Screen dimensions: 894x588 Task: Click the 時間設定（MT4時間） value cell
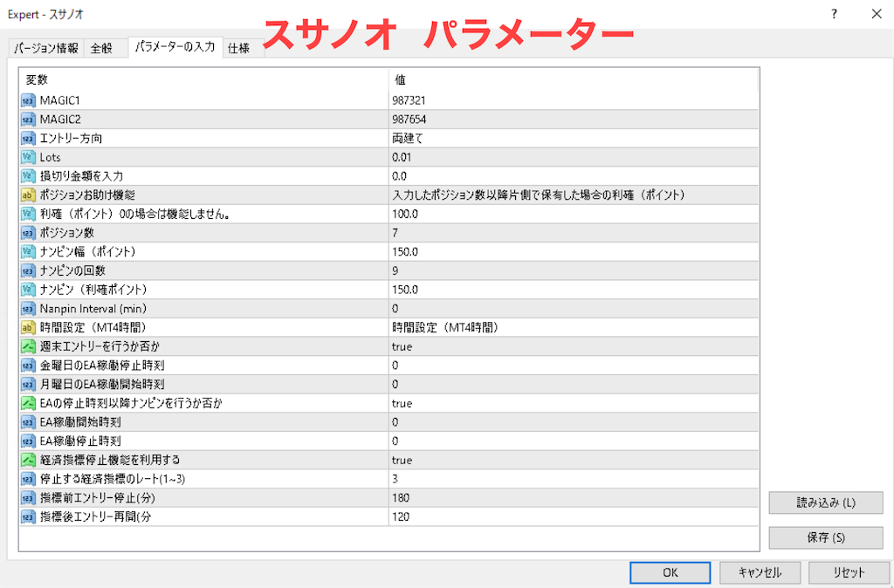click(x=574, y=327)
